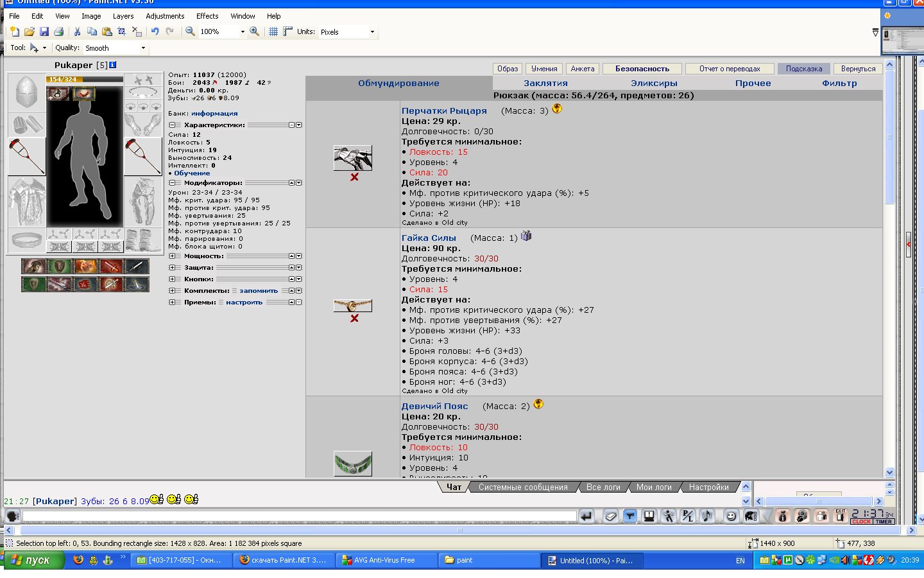Open the Перчатки Рыцаря item link
This screenshot has width=924, height=578.
tap(444, 111)
